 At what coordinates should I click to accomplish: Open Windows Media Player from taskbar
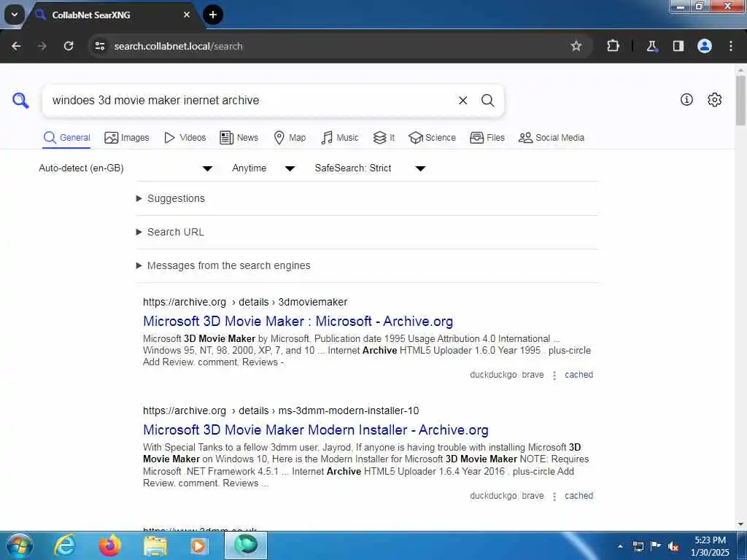click(198, 546)
